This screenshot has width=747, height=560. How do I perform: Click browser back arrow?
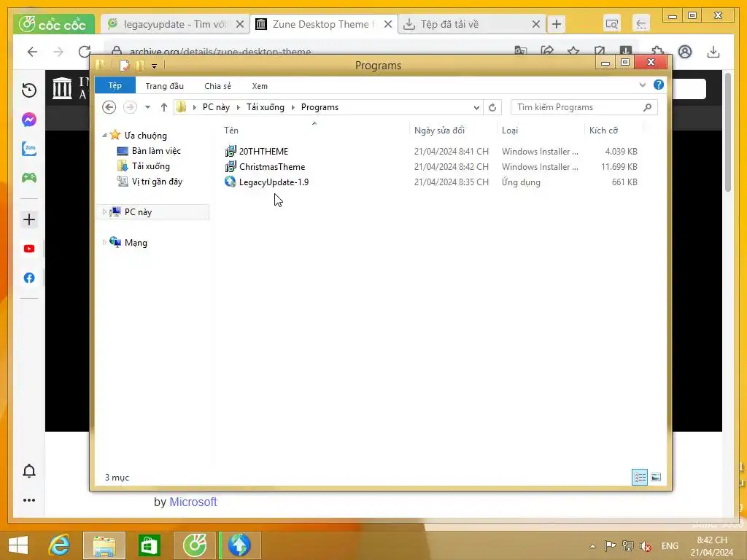(32, 52)
